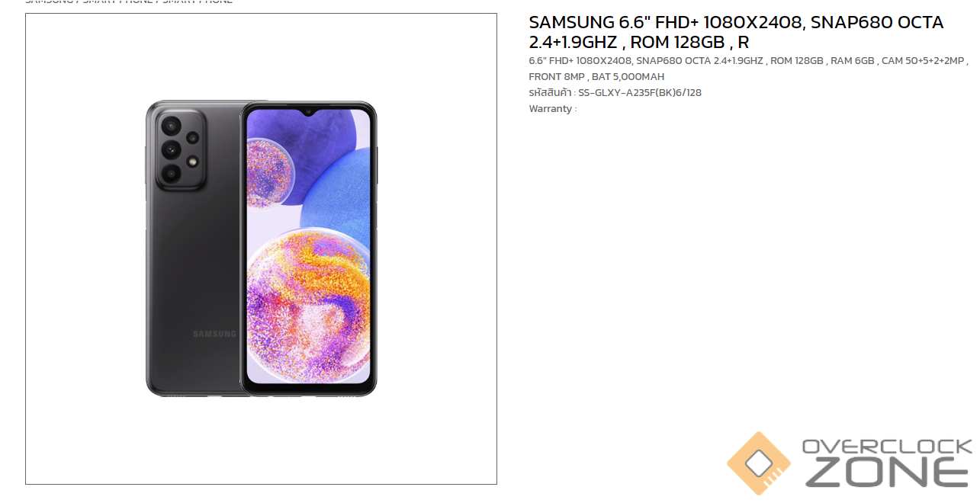Open the SAMSUNG breadcrumb link at top
Screen dimensions: 980x503
(50, 2)
